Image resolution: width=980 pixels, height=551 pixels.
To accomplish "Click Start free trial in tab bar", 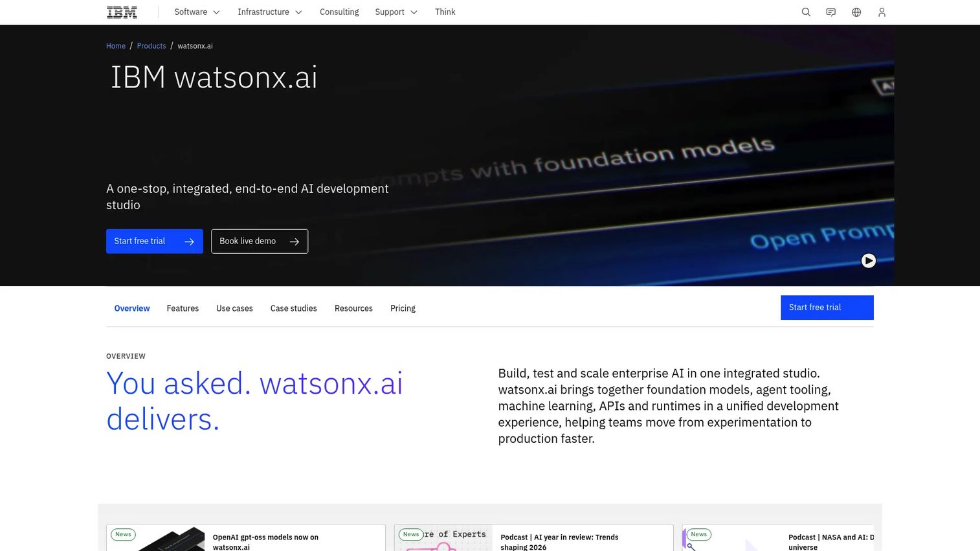I will [x=827, y=308].
